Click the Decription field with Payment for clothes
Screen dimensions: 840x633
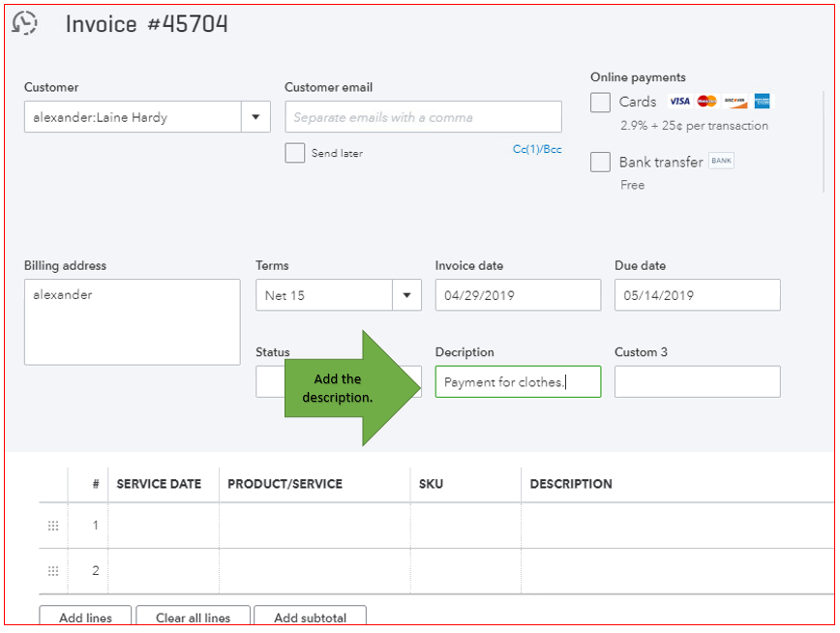(x=518, y=381)
